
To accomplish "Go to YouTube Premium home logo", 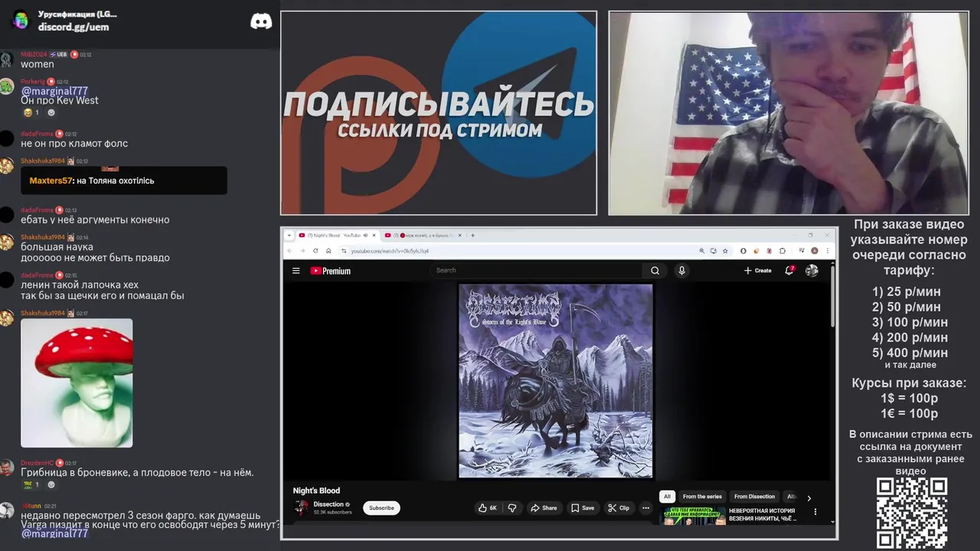I will click(331, 271).
